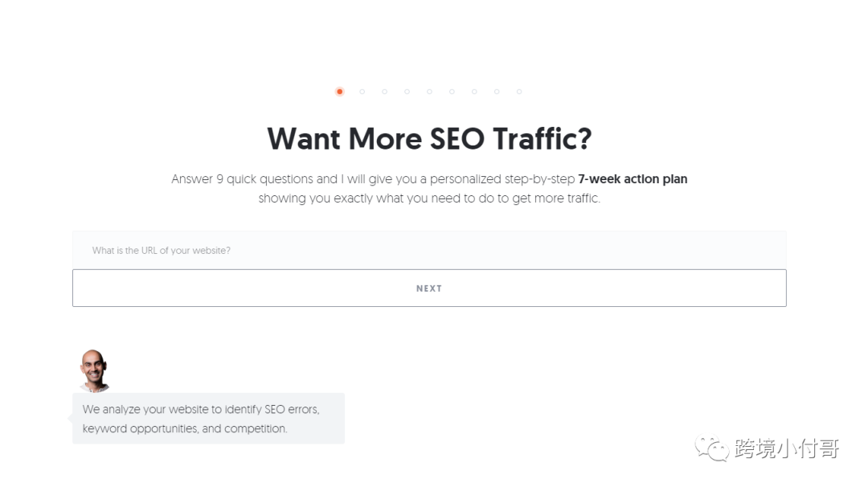Select the sixth progress step dot

(452, 92)
